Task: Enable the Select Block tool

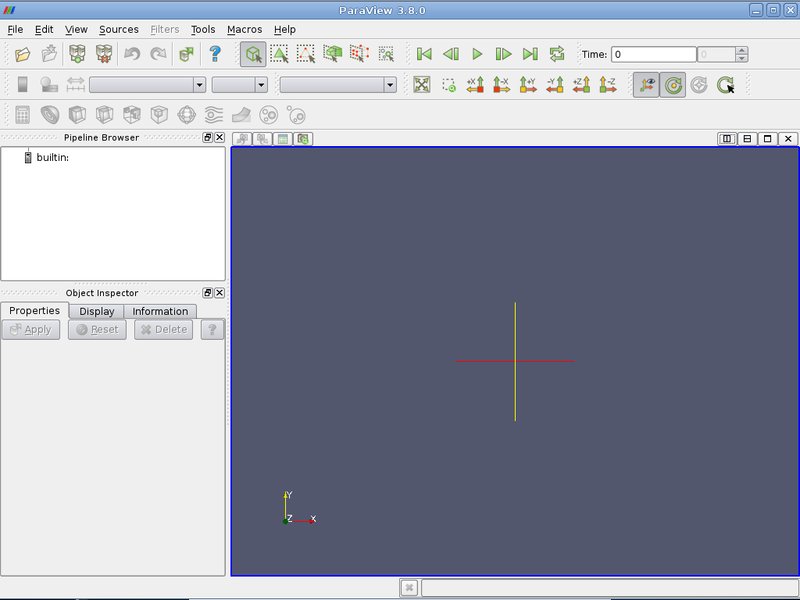Action: click(x=386, y=54)
